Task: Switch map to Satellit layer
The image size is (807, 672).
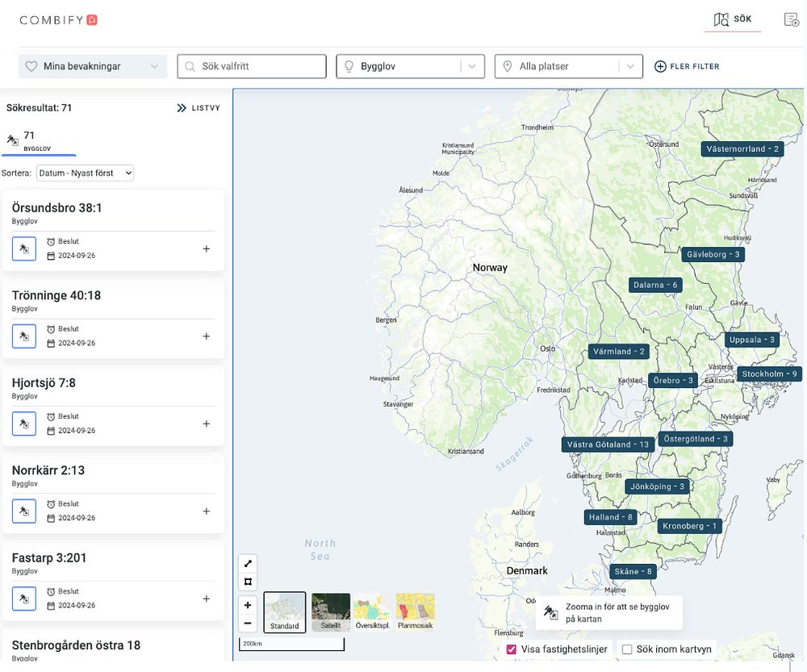Action: [331, 612]
